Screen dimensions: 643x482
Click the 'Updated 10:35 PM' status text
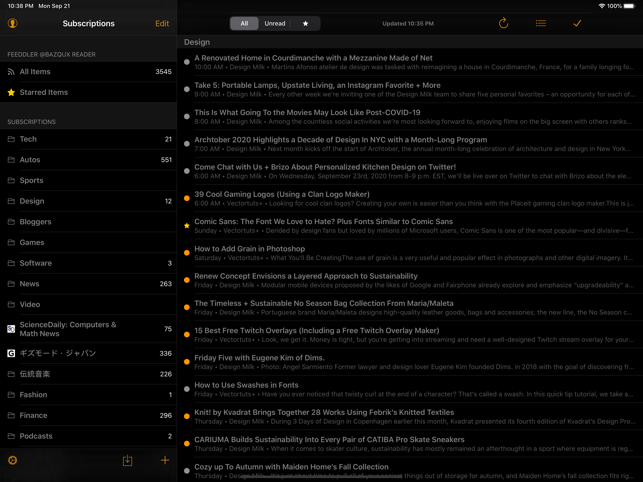click(408, 24)
